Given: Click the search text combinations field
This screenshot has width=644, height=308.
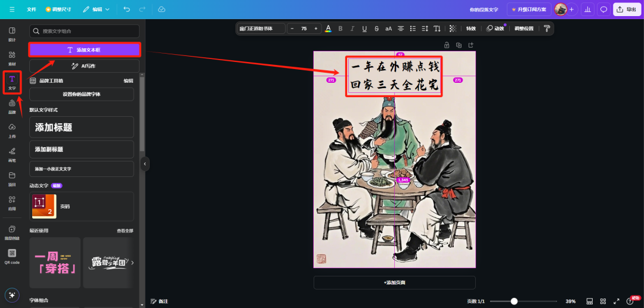Looking at the screenshot, I should [84, 31].
